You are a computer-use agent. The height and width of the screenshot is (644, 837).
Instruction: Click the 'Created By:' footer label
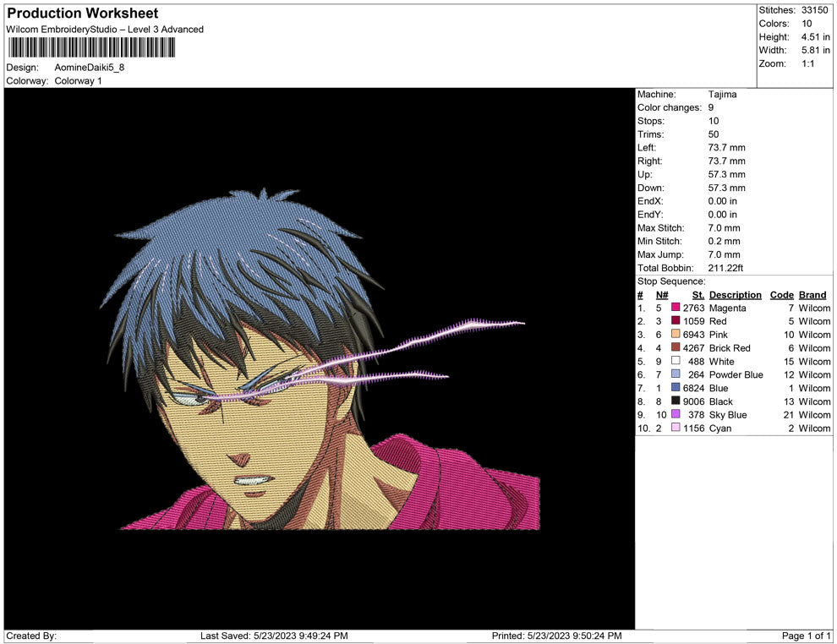pos(31,636)
